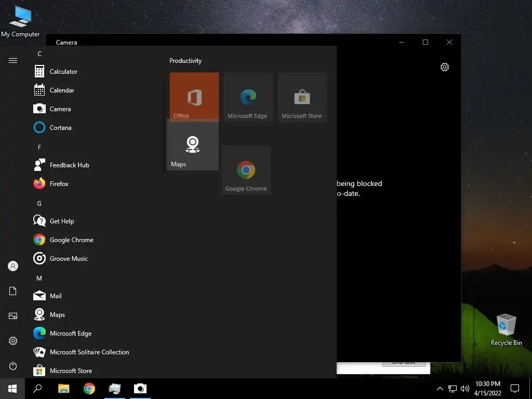
Task: Close the Camera window
Action: pos(449,42)
